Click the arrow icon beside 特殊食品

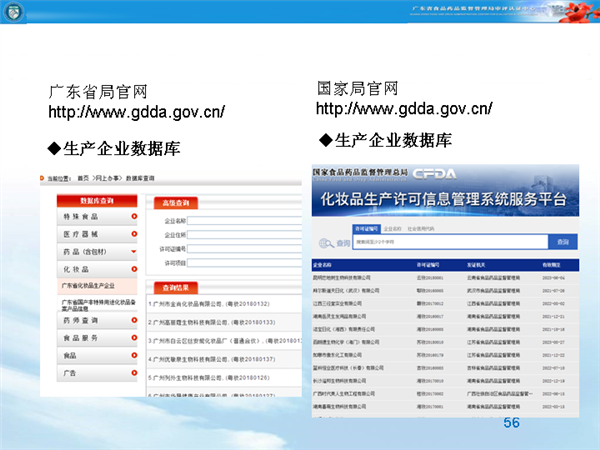(132, 216)
